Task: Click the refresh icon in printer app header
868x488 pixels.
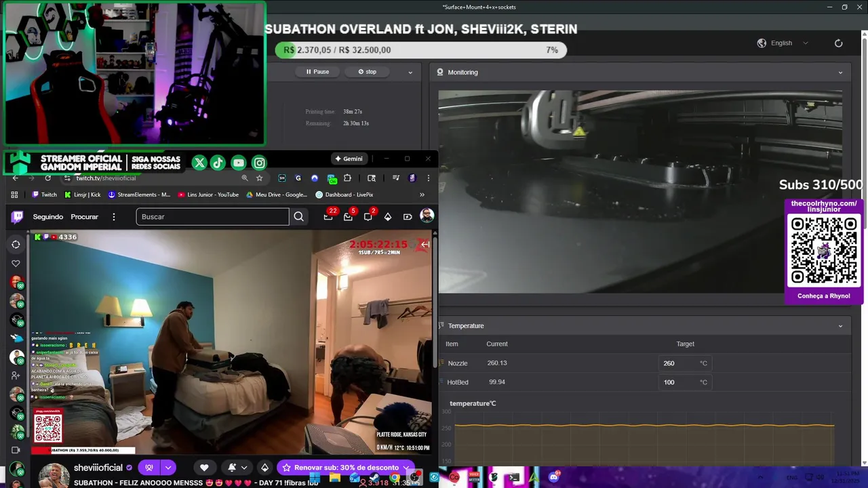Action: [x=838, y=43]
